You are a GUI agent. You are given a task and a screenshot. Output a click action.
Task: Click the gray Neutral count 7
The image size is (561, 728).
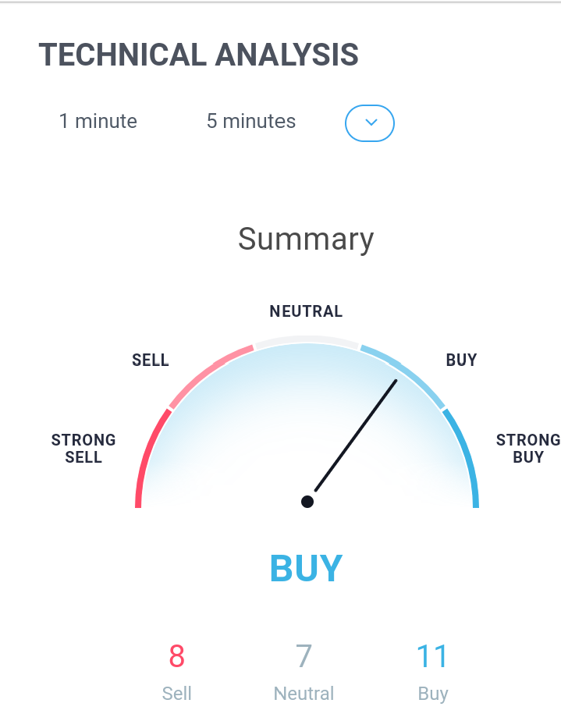304,656
